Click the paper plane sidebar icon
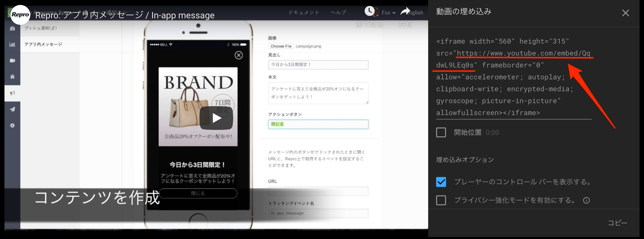 click(12, 109)
